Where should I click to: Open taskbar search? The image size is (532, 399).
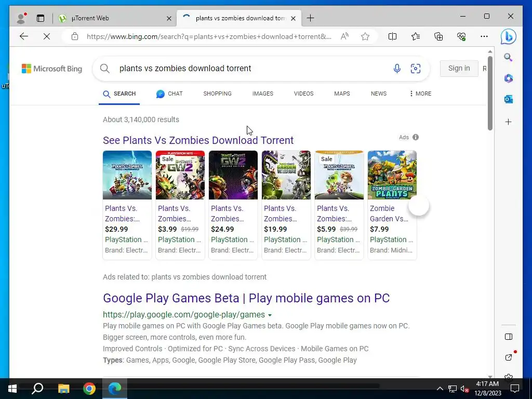coord(37,389)
